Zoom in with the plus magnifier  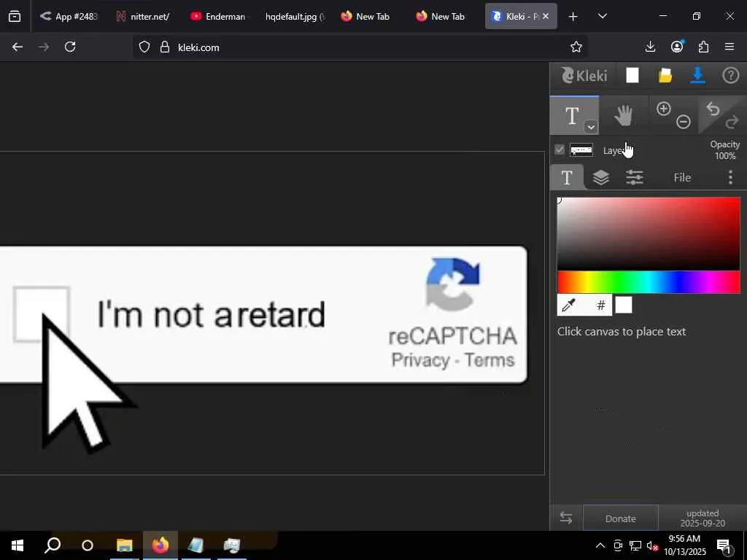click(663, 109)
